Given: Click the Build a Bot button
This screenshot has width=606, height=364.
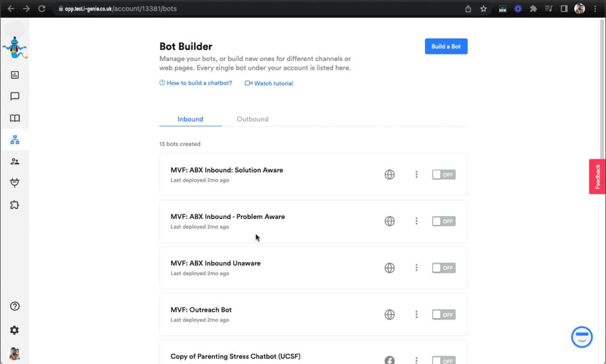Looking at the screenshot, I should tap(446, 47).
